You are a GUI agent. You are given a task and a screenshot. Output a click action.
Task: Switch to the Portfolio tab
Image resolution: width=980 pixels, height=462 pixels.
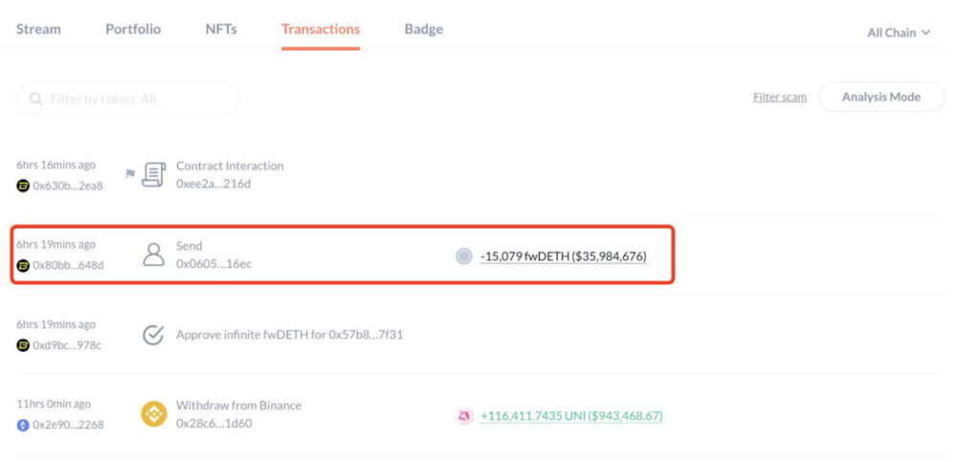click(x=133, y=29)
